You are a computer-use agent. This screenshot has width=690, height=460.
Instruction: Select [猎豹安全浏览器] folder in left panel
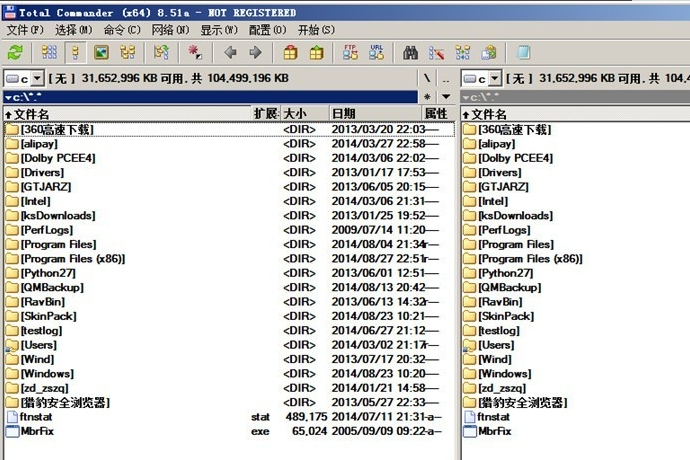tap(229, 402)
